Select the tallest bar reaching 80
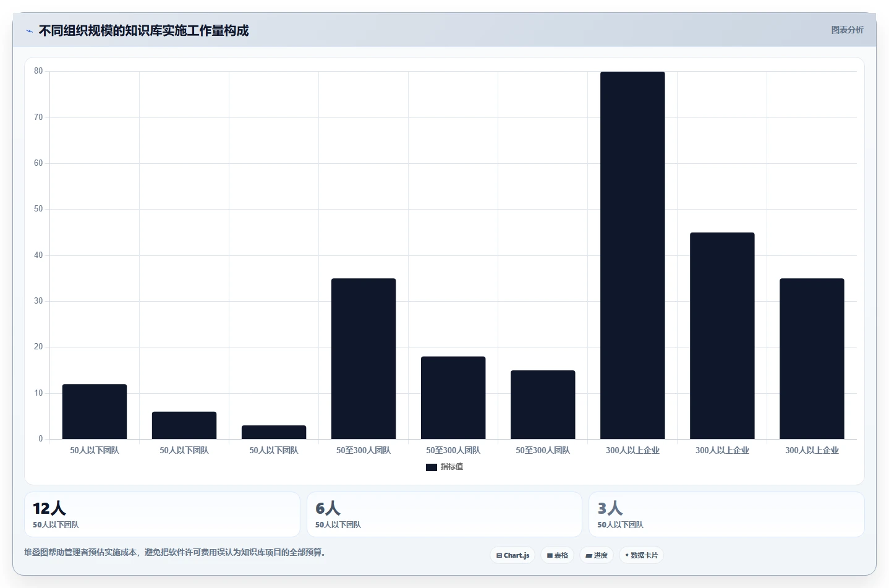This screenshot has width=889, height=588. (632, 255)
